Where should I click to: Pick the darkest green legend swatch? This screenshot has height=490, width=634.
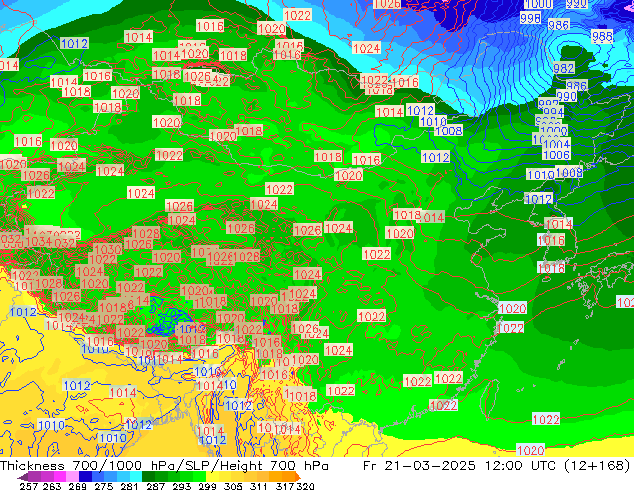pyautogui.click(x=148, y=477)
